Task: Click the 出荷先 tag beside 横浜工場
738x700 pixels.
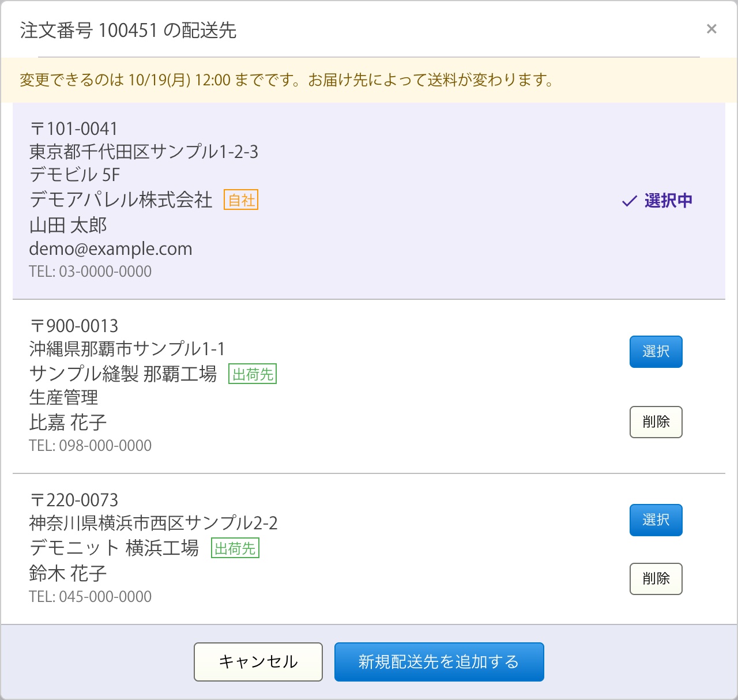Action: (x=235, y=548)
